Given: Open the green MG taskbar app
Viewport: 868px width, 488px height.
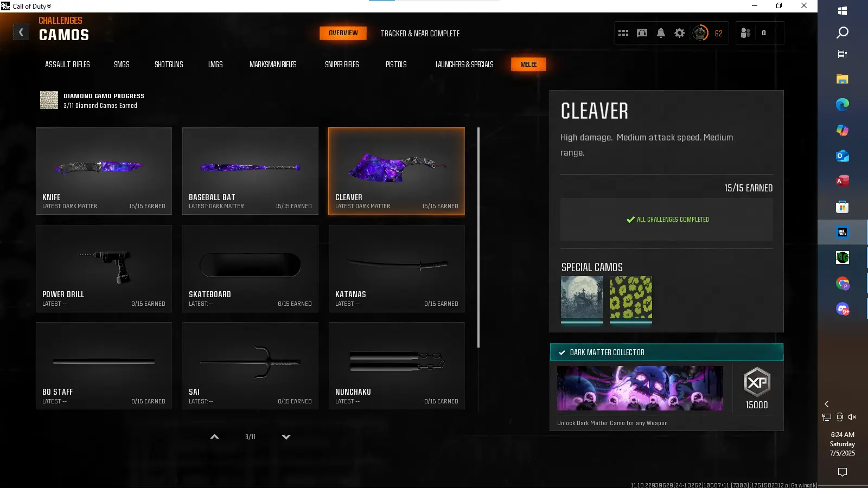Looking at the screenshot, I should point(843,258).
